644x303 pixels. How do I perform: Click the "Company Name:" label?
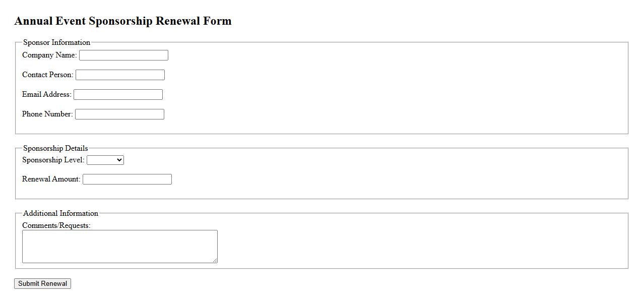[x=49, y=55]
